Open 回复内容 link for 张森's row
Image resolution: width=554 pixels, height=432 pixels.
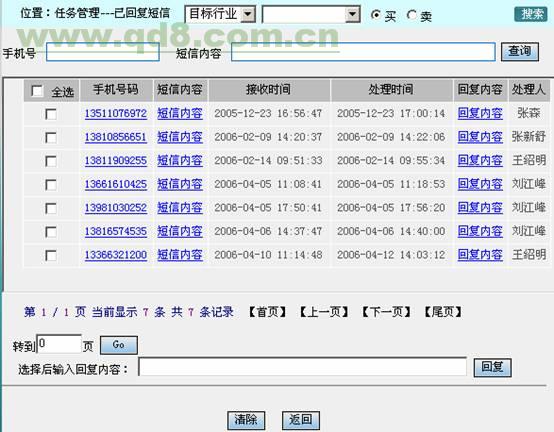click(480, 113)
